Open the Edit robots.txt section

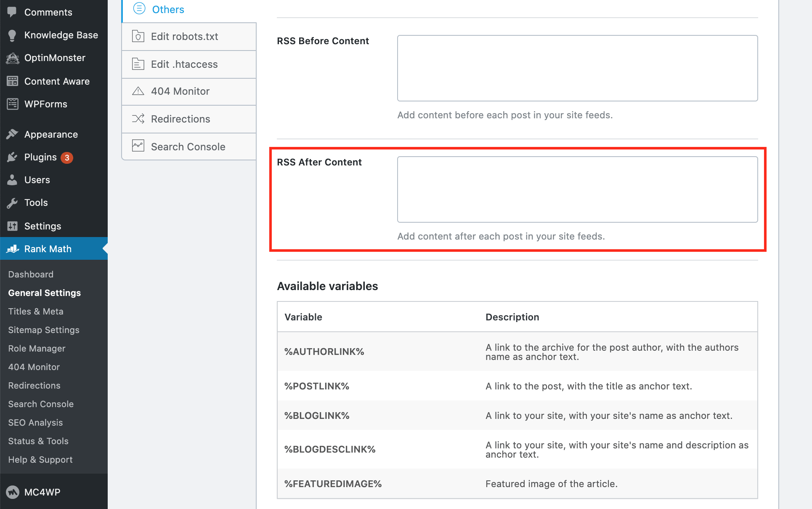coord(183,36)
